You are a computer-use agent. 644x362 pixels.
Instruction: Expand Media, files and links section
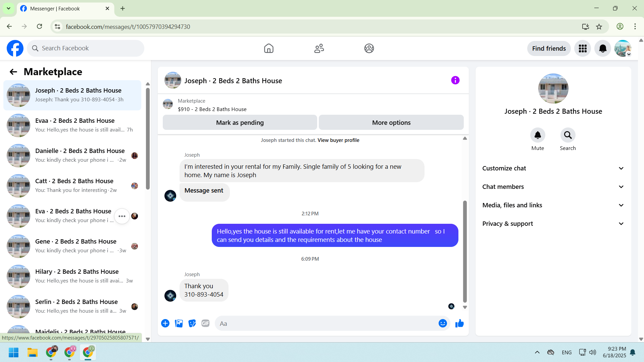pyautogui.click(x=553, y=205)
